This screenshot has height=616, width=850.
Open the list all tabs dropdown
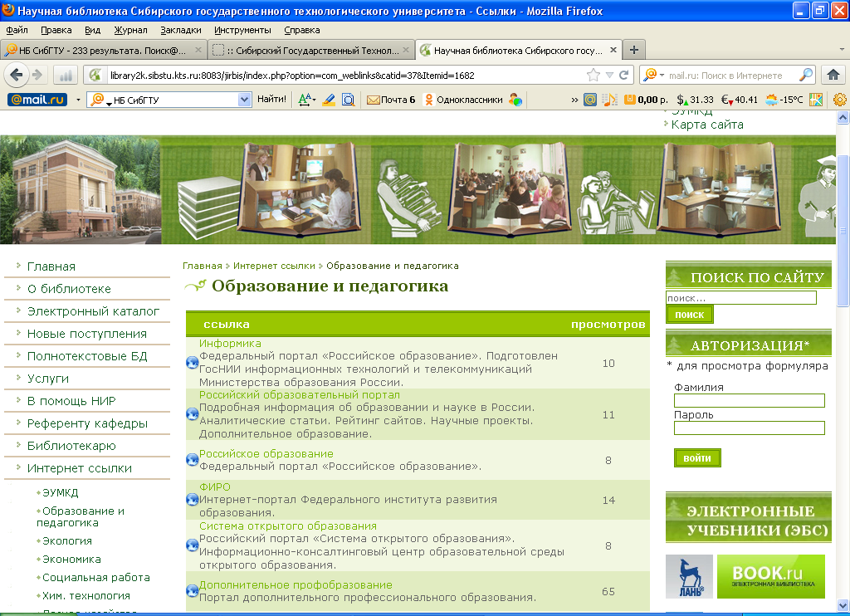[x=842, y=49]
